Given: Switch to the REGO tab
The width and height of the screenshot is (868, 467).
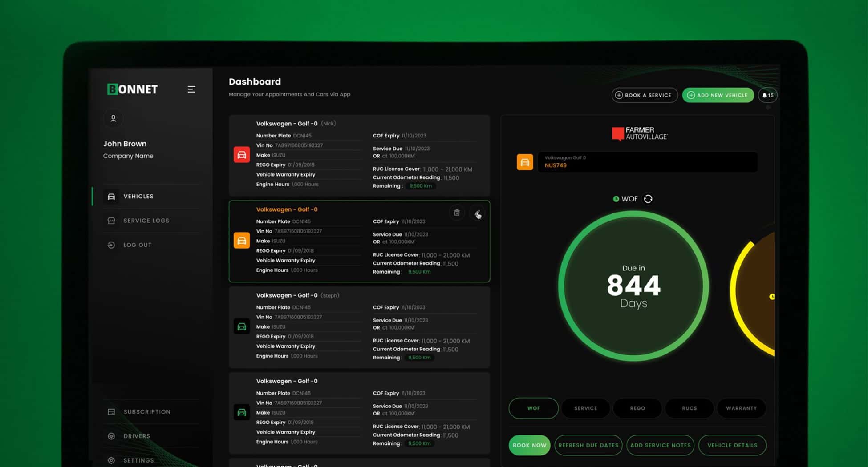Looking at the screenshot, I should point(637,408).
